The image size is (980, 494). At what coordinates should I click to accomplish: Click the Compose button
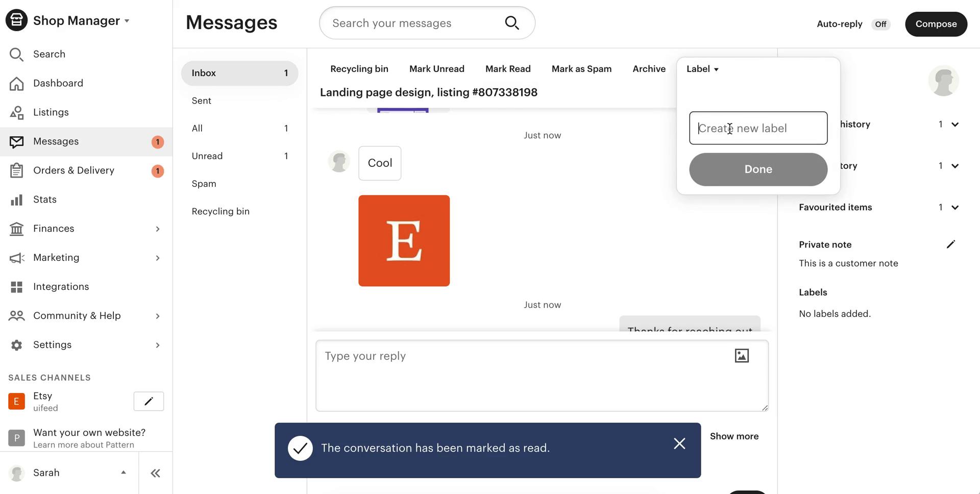click(936, 24)
